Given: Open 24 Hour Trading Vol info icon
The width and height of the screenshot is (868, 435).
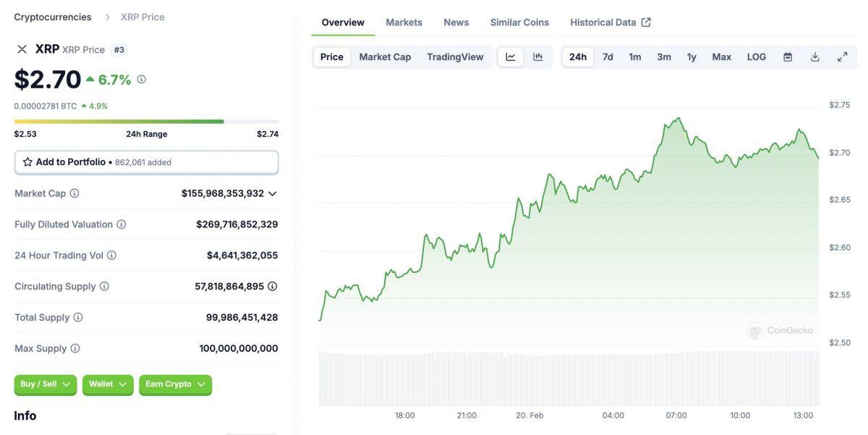Looking at the screenshot, I should click(111, 255).
